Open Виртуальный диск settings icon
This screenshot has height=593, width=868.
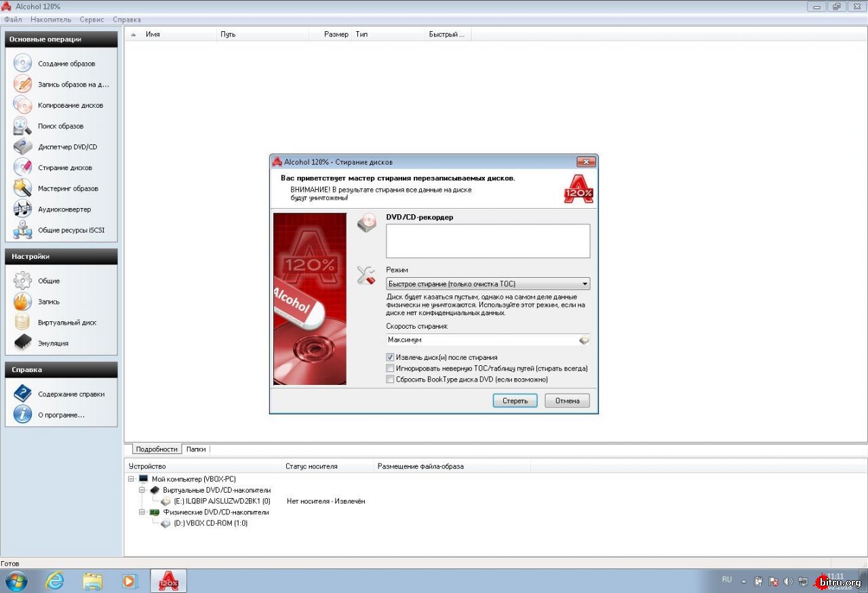(22, 323)
